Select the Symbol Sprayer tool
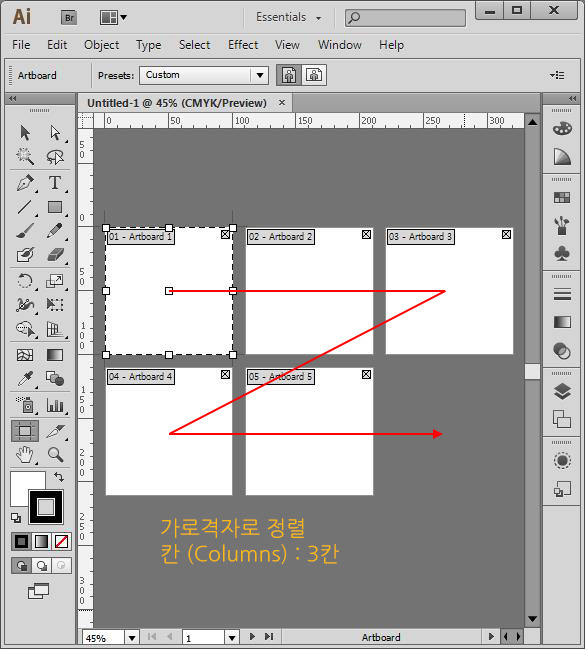585x649 pixels. 25,405
